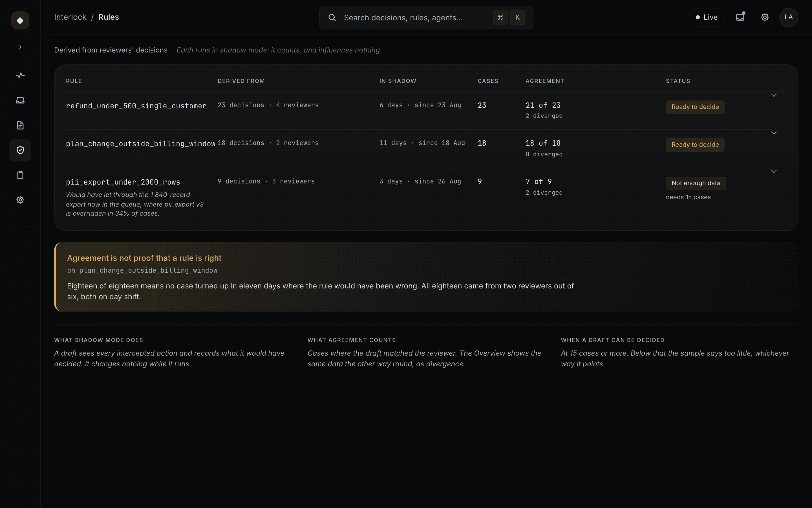The height and width of the screenshot is (508, 812).
Task: Open the header settings gear icon
Action: coord(765,17)
